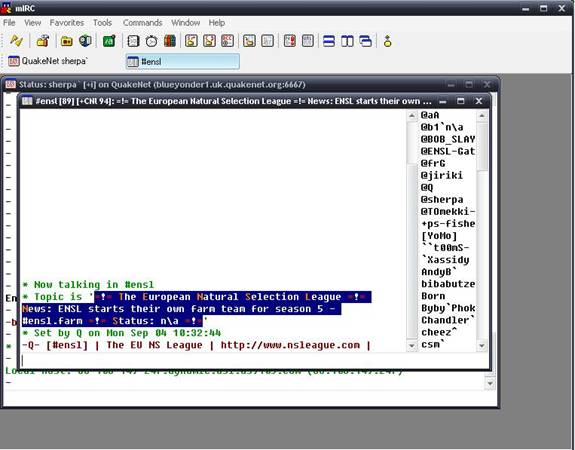Open the Received files toolbar icon
This screenshot has width=575, height=450.
coord(249,41)
